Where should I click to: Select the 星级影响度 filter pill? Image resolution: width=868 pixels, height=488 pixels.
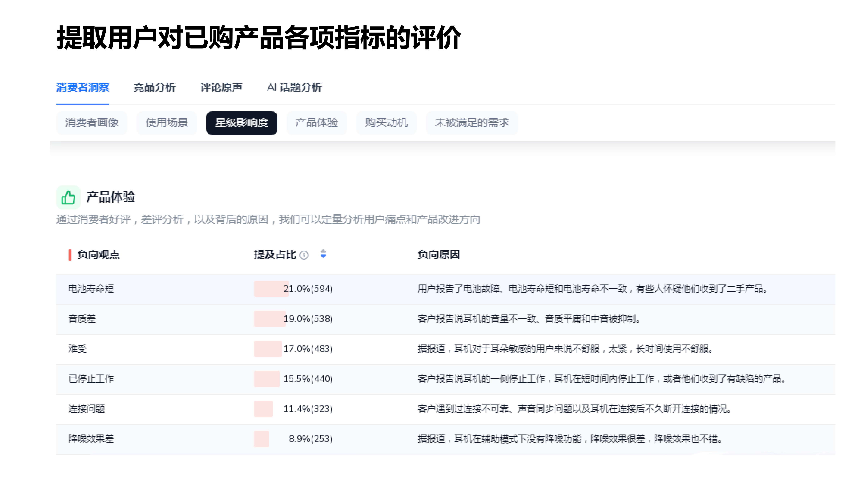point(242,123)
